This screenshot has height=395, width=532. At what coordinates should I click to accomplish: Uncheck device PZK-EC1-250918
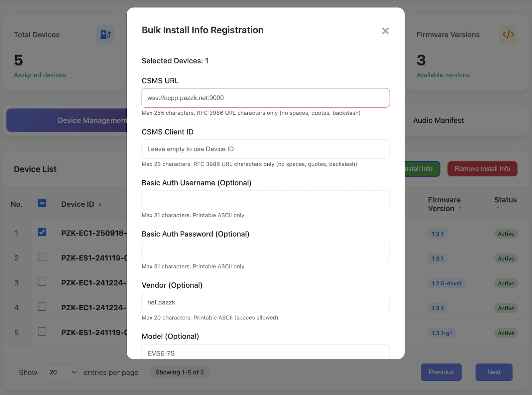pos(42,233)
